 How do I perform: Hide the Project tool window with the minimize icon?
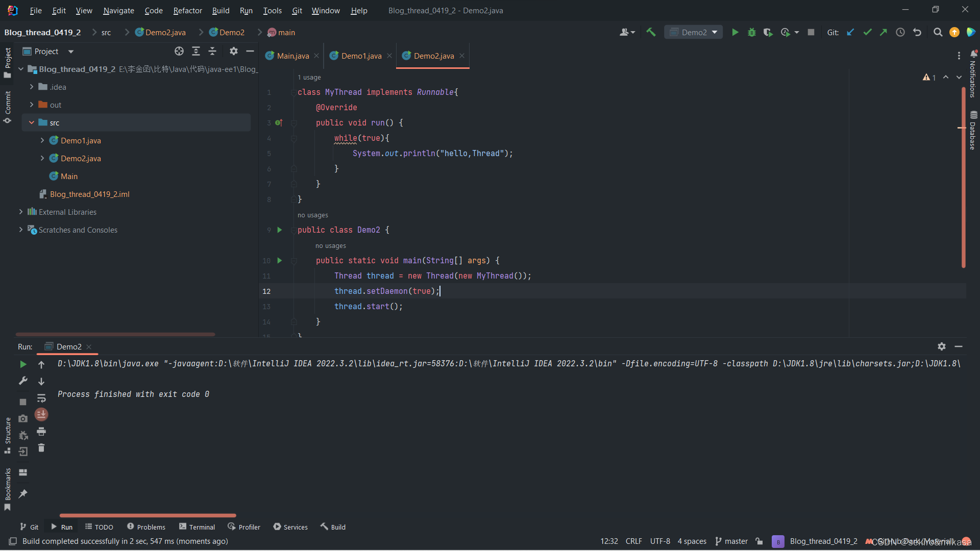[x=250, y=51]
